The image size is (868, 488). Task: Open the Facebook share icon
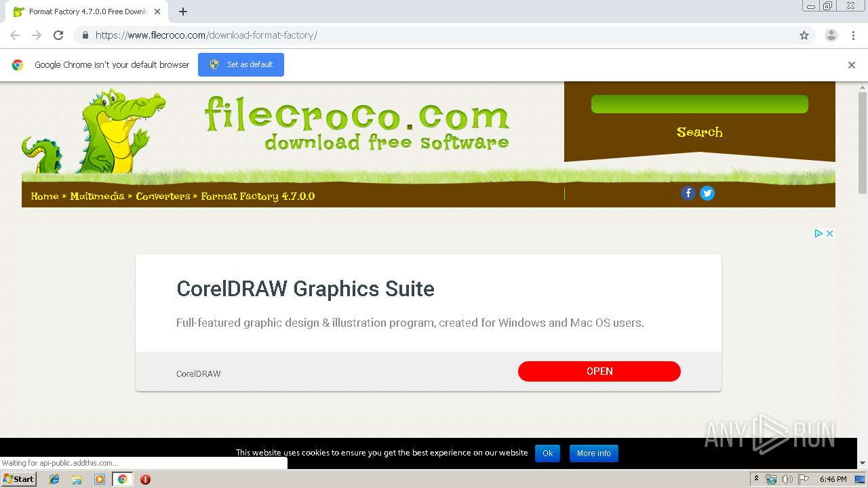[x=688, y=193]
